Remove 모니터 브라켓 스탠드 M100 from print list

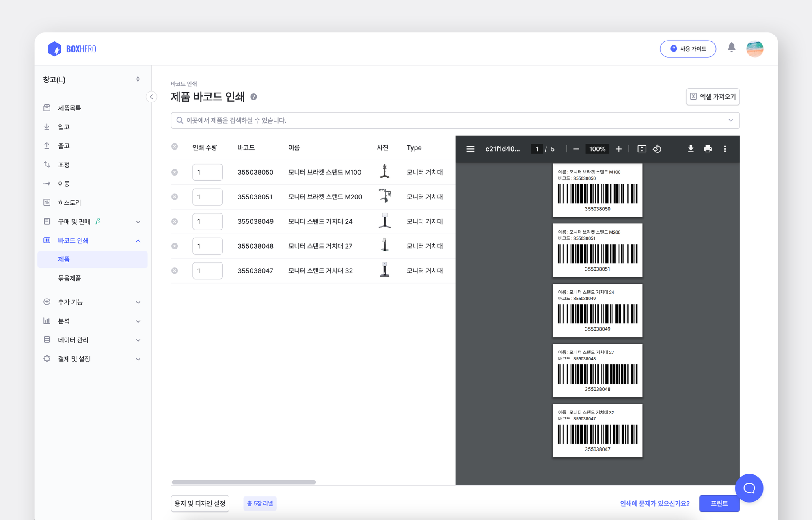pos(175,172)
